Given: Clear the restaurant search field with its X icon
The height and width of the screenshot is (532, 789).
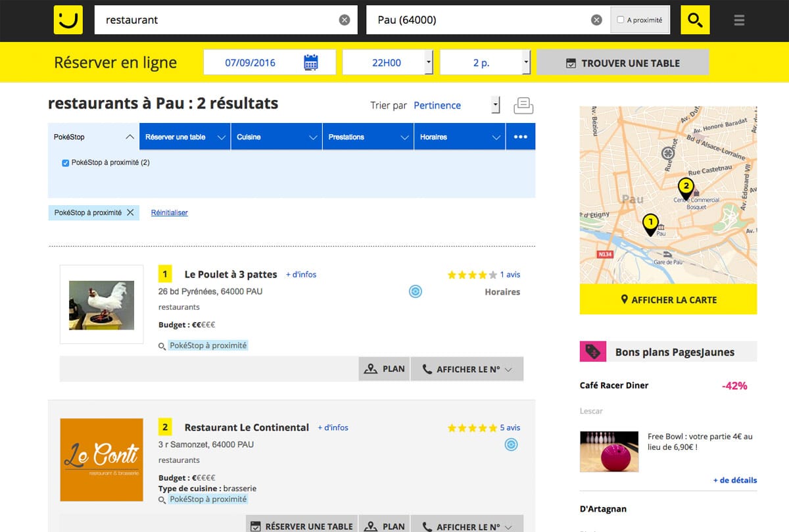Looking at the screenshot, I should point(345,19).
